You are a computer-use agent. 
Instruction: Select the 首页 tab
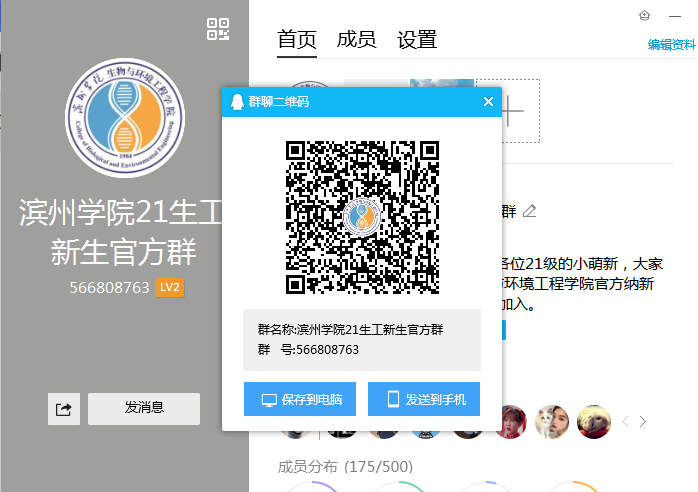pyautogui.click(x=297, y=40)
